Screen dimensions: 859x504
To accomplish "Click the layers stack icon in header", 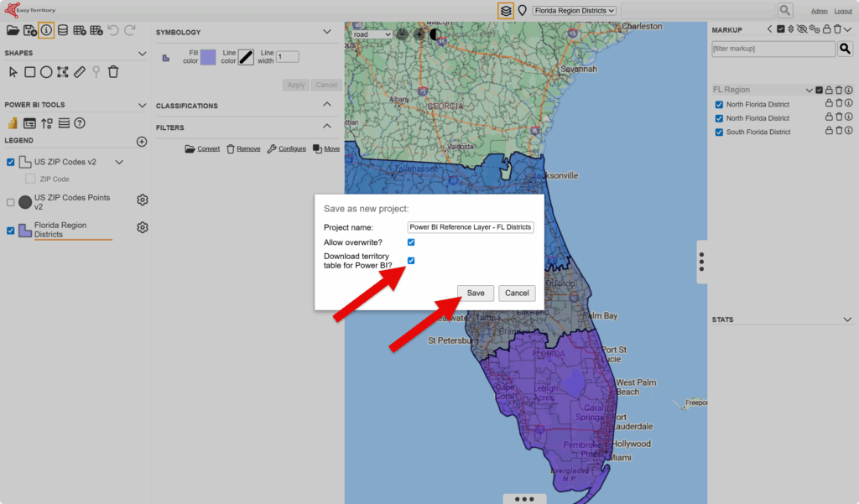I will (505, 10).
